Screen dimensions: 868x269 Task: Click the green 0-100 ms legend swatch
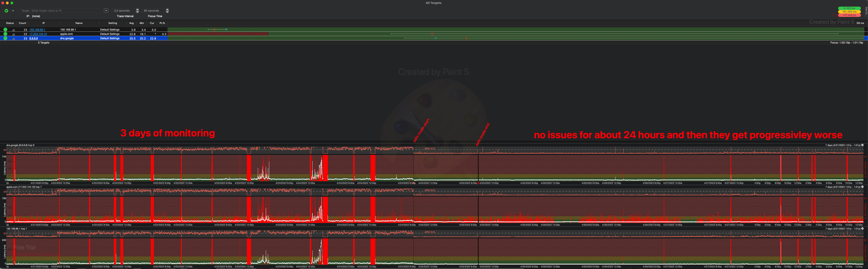[x=849, y=8]
